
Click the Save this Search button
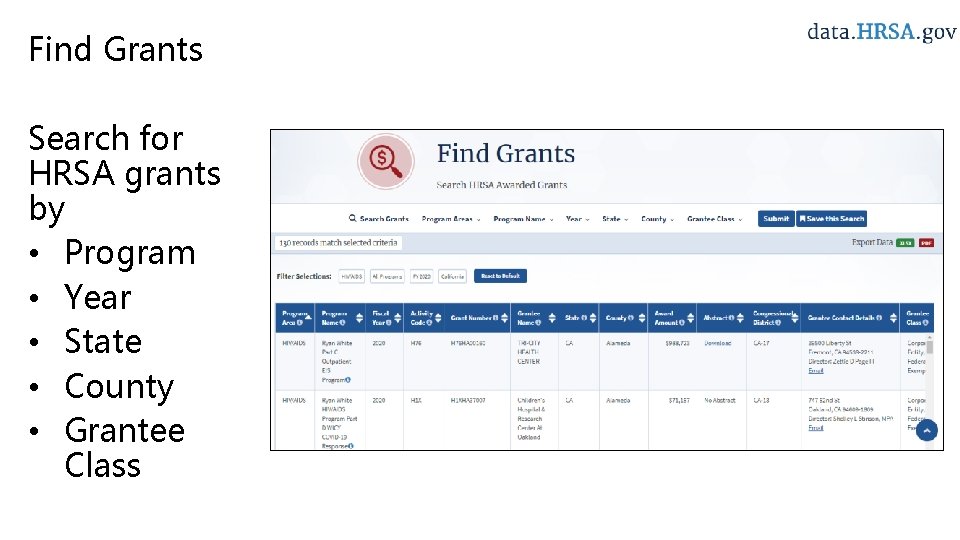[x=831, y=219]
